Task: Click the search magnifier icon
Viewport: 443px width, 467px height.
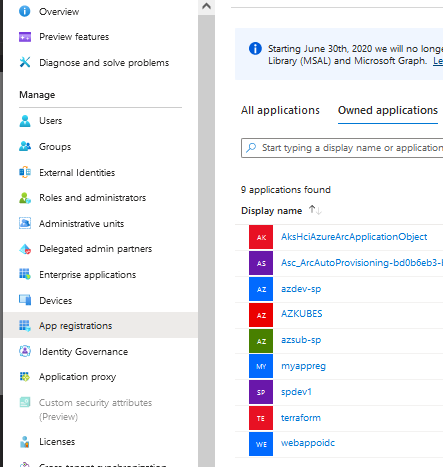Action: click(x=251, y=147)
